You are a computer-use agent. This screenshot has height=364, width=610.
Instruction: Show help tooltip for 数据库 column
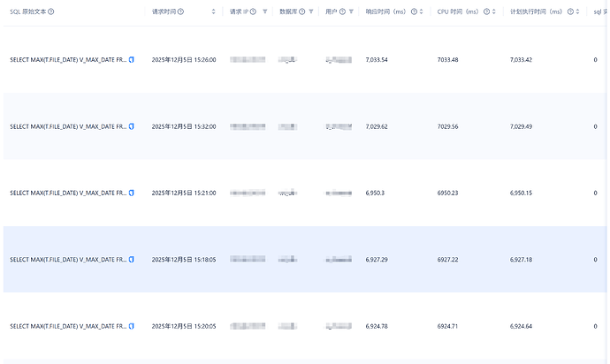tap(302, 11)
